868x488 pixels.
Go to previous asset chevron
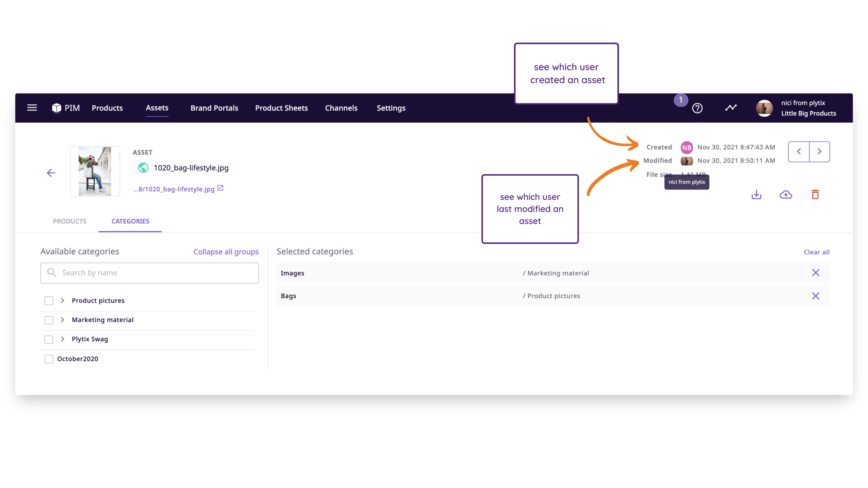point(799,152)
